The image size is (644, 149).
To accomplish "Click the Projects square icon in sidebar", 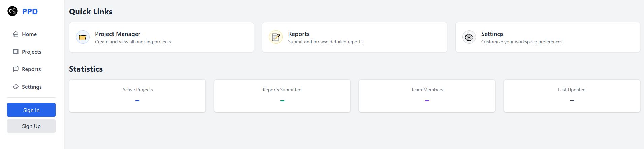I will point(15,52).
